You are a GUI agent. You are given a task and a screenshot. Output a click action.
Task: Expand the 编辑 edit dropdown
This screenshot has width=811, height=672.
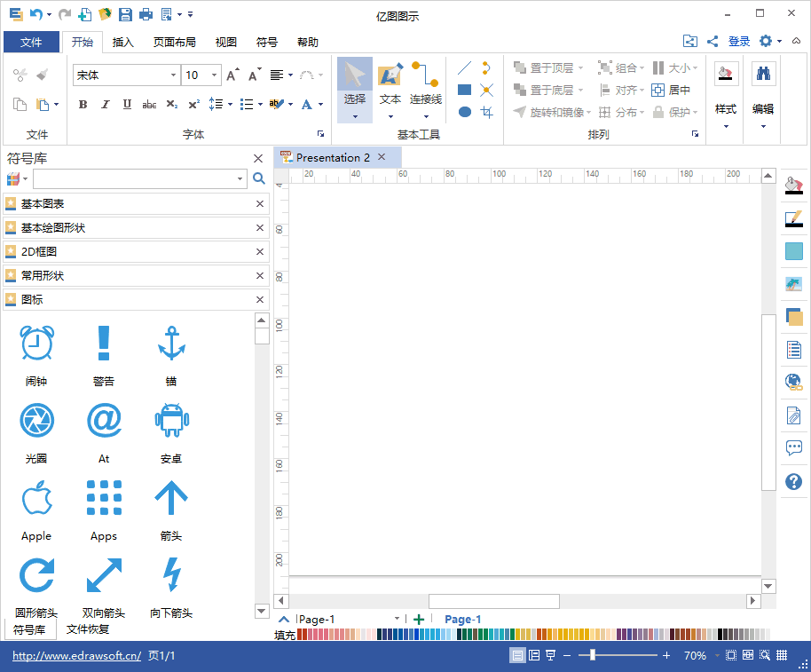763,127
